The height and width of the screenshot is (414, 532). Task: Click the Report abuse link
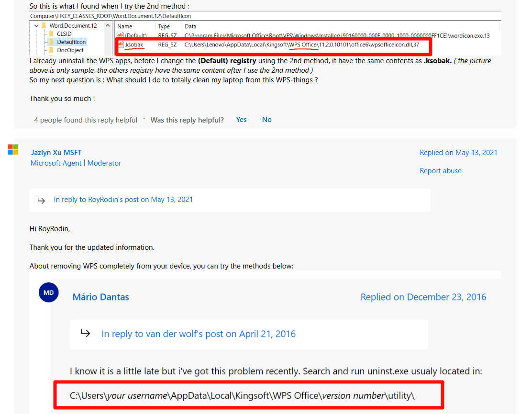point(441,171)
